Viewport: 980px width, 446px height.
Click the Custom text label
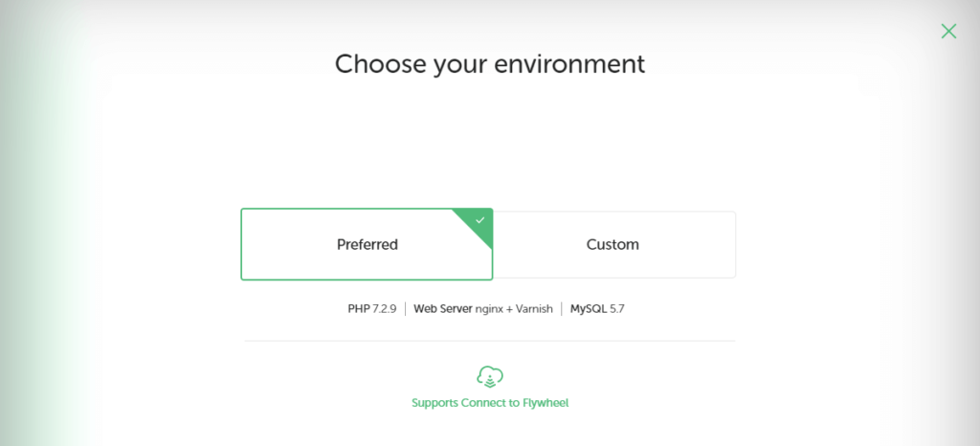click(613, 244)
